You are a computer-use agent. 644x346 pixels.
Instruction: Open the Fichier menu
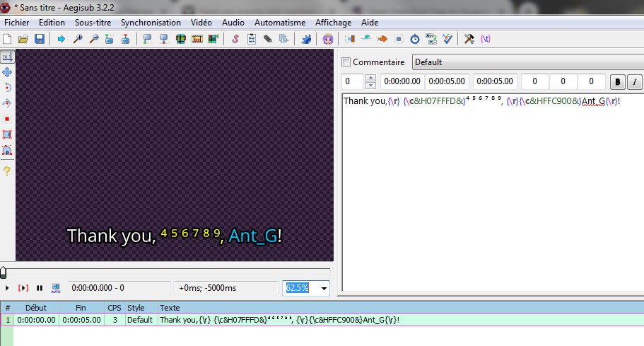(x=17, y=23)
